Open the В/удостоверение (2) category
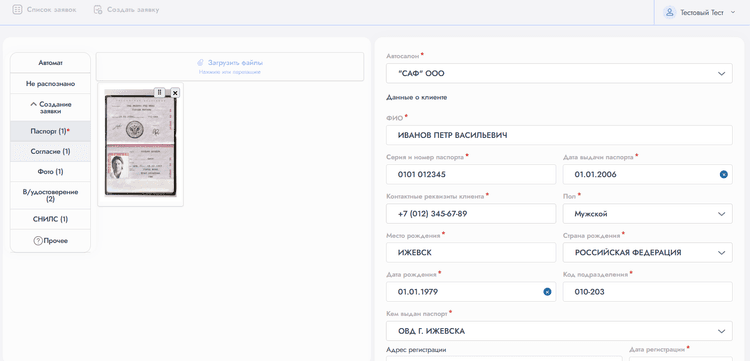Screen dimensions: 750x361 coord(50,196)
